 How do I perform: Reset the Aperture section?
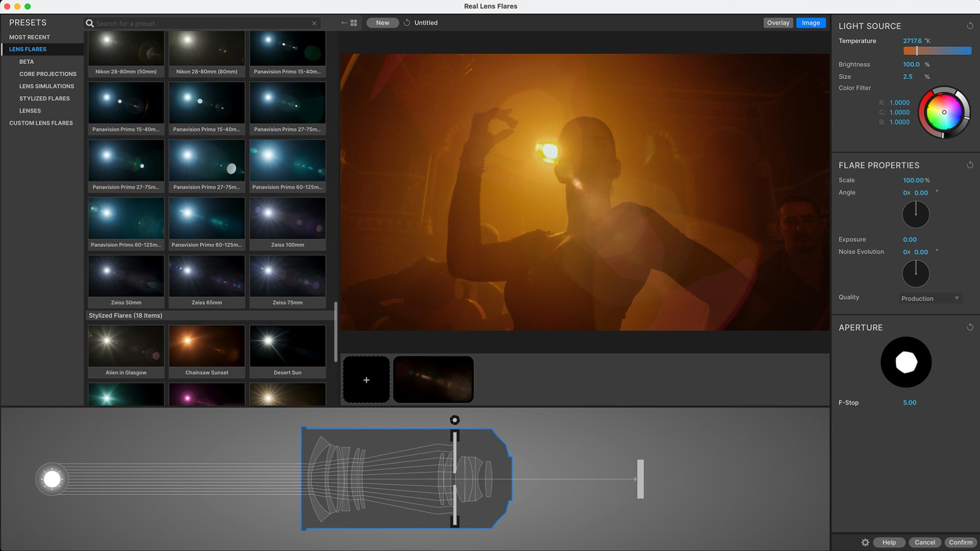tap(970, 328)
